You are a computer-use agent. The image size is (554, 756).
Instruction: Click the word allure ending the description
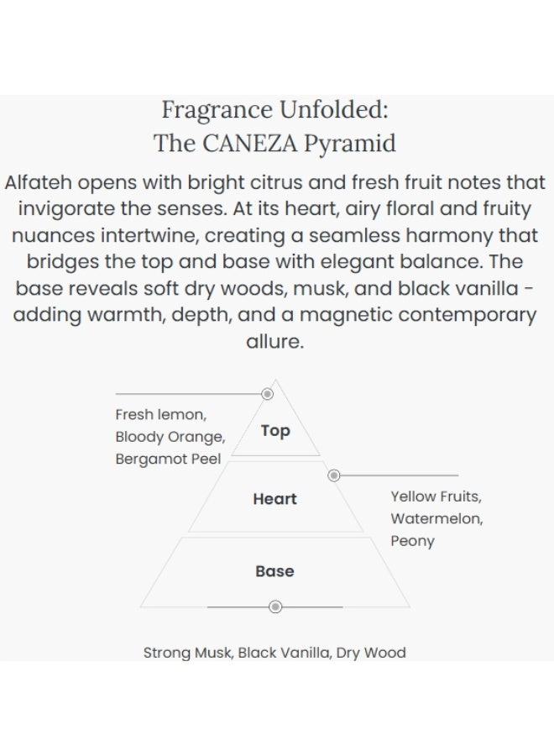tap(274, 344)
